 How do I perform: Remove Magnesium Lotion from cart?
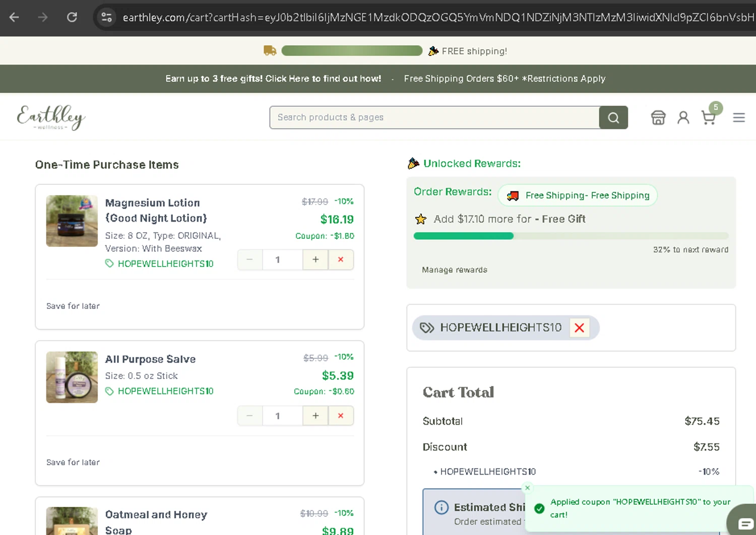[341, 259]
